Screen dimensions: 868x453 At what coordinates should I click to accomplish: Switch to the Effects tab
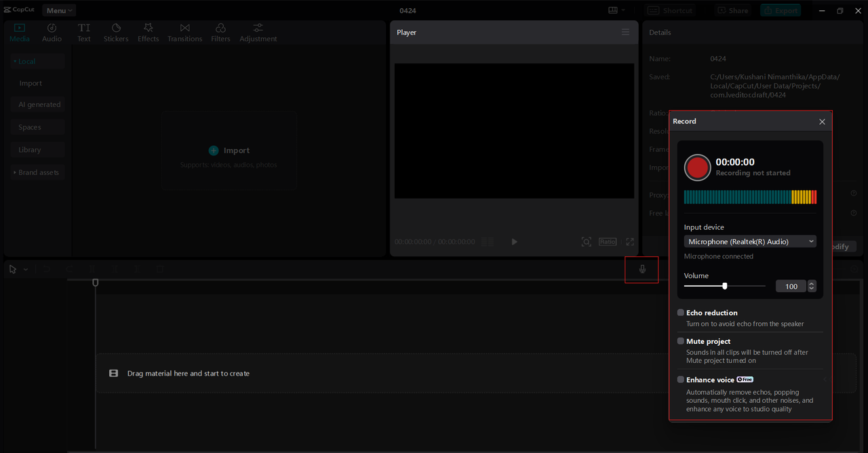(148, 33)
